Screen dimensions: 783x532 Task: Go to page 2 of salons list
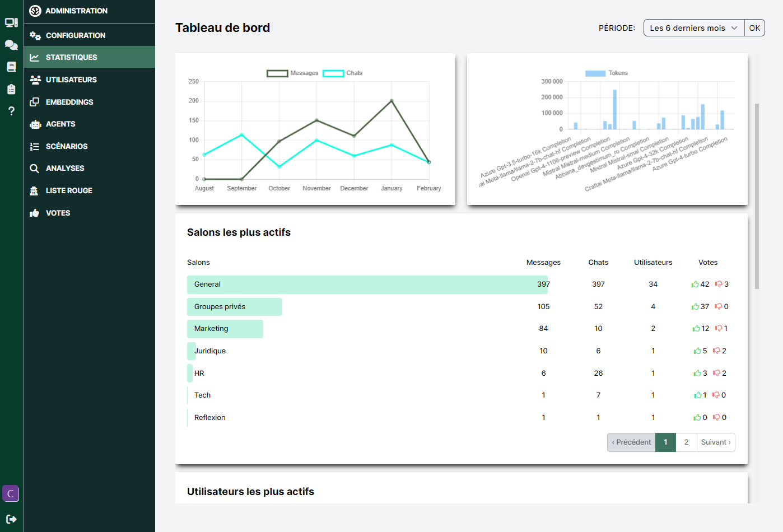(x=686, y=442)
